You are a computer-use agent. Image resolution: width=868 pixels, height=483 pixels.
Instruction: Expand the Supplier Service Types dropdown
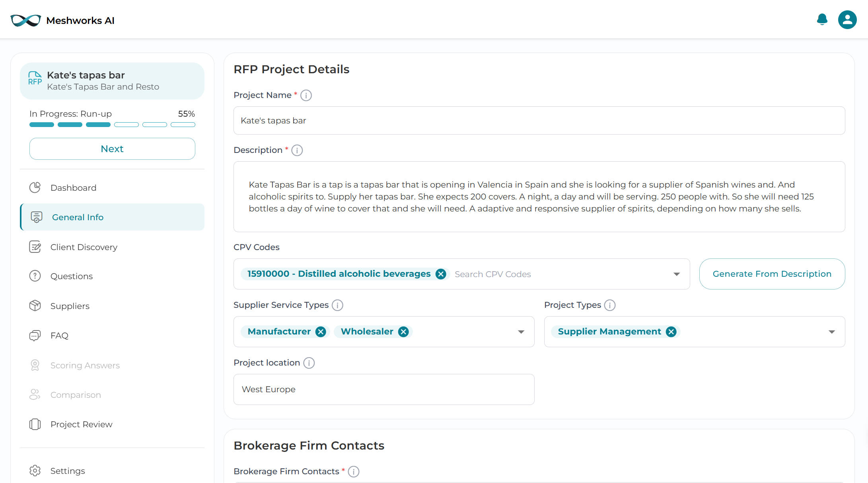click(521, 332)
